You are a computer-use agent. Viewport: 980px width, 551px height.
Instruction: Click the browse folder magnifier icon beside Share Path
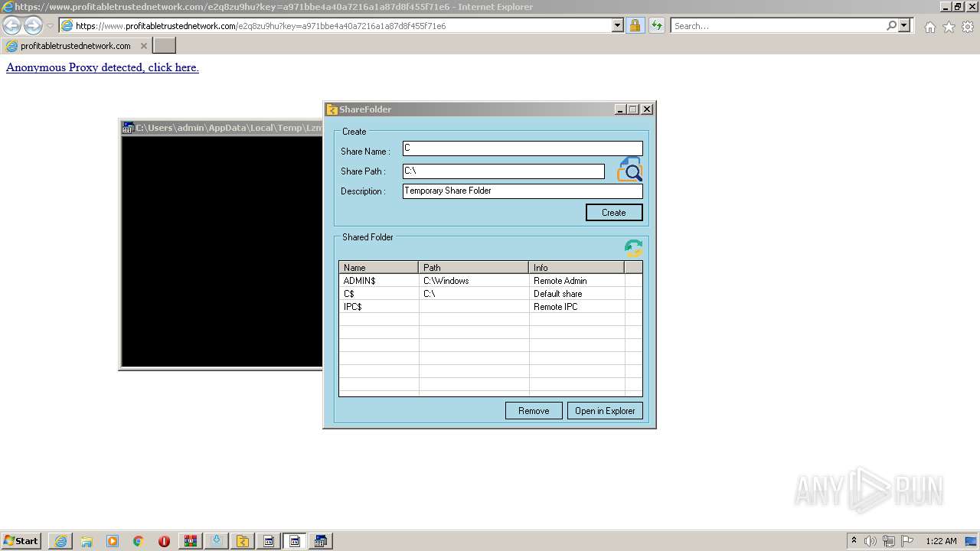(629, 169)
